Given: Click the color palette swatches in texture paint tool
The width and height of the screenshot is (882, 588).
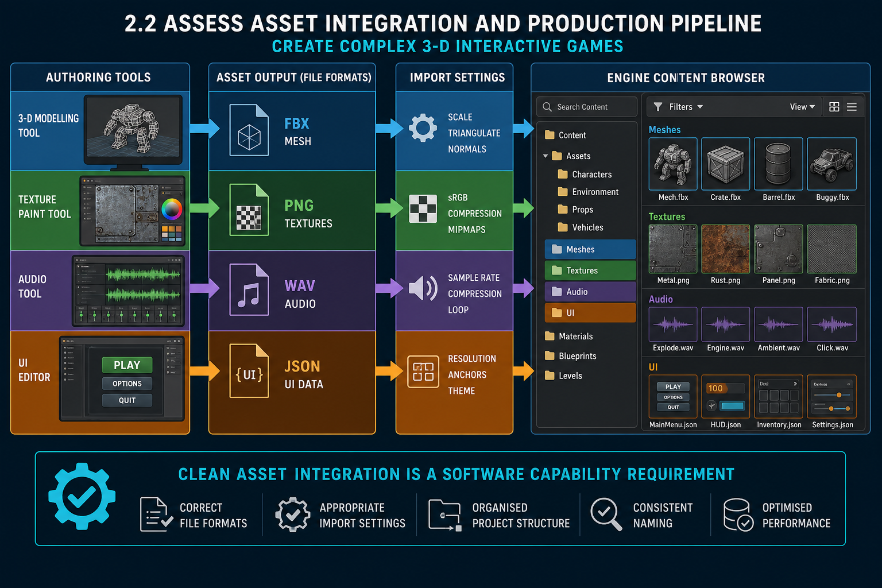Looking at the screenshot, I should [x=172, y=233].
